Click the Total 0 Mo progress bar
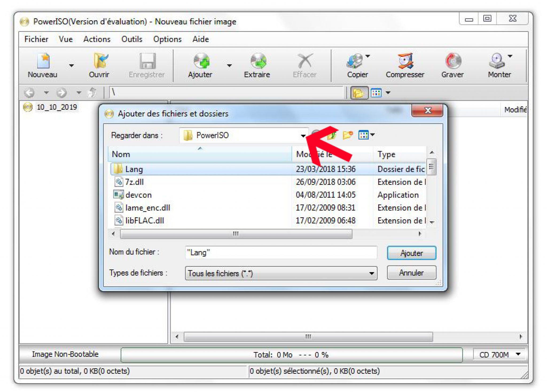547x392 pixels. pyautogui.click(x=291, y=355)
